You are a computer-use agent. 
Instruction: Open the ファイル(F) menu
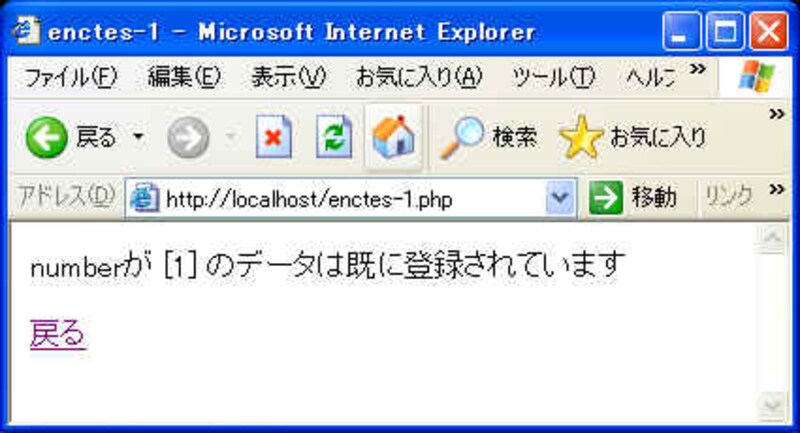70,78
